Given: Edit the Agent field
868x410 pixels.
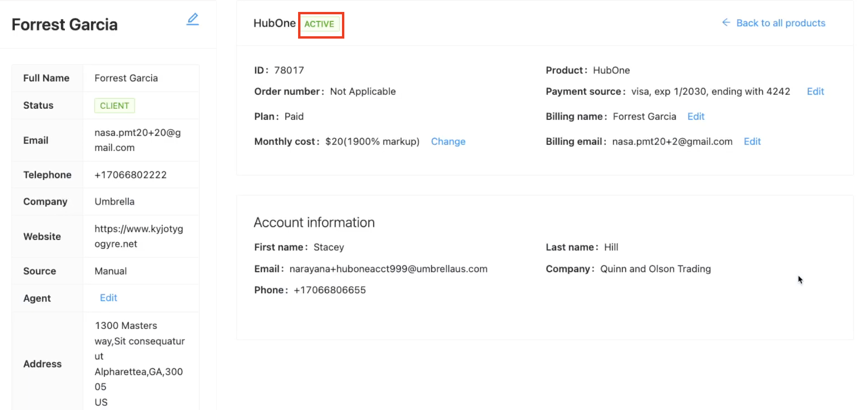Looking at the screenshot, I should (x=108, y=298).
